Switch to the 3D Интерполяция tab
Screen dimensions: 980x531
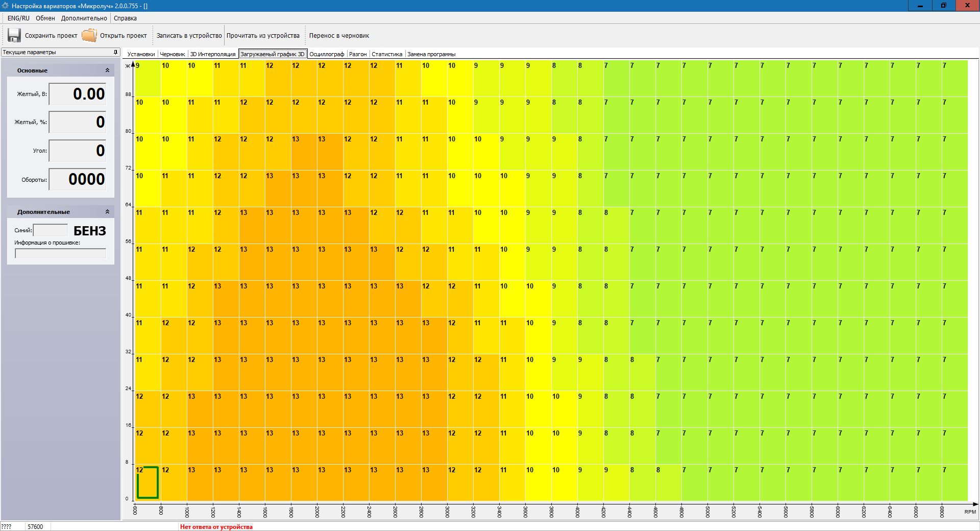[213, 54]
